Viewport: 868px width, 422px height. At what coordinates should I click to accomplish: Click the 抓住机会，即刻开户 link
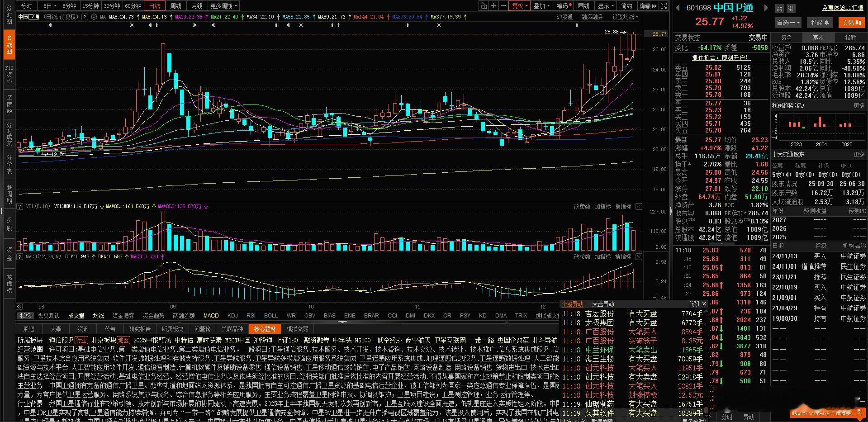pos(721,57)
